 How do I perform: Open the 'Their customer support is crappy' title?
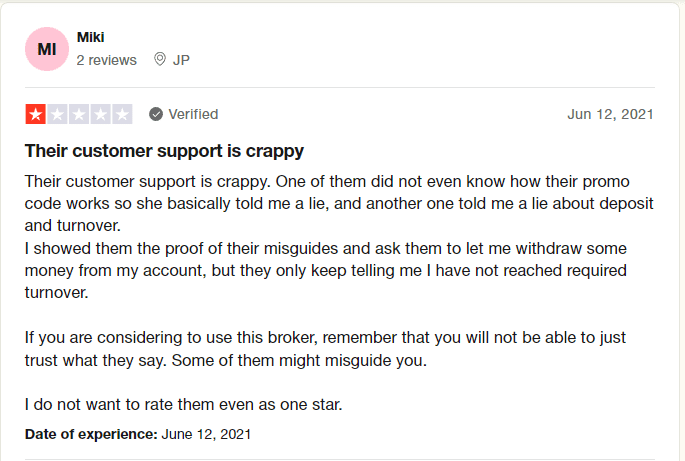(x=164, y=151)
